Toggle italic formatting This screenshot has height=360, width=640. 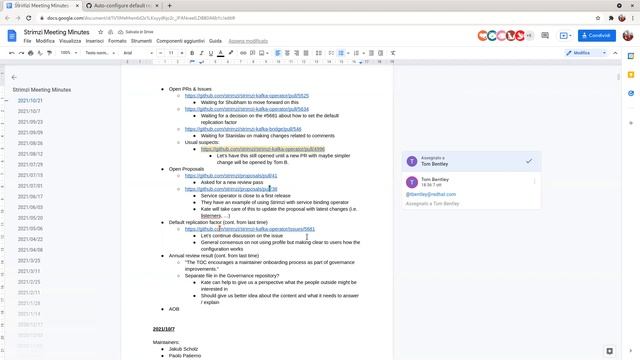click(x=201, y=53)
